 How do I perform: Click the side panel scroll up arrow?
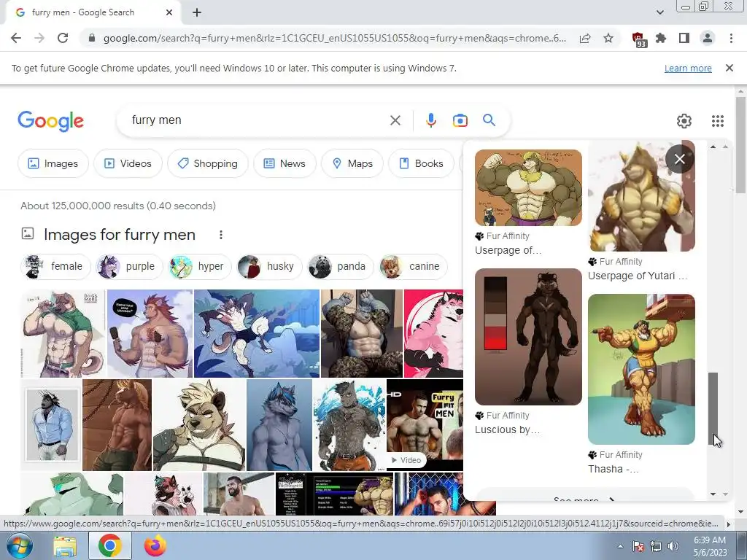[713, 147]
